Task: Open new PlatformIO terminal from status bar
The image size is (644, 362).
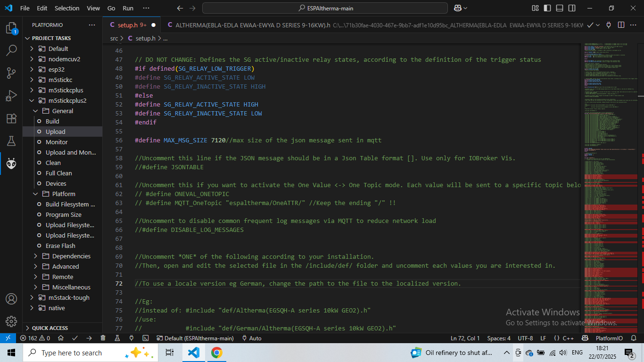Action: 146,338
